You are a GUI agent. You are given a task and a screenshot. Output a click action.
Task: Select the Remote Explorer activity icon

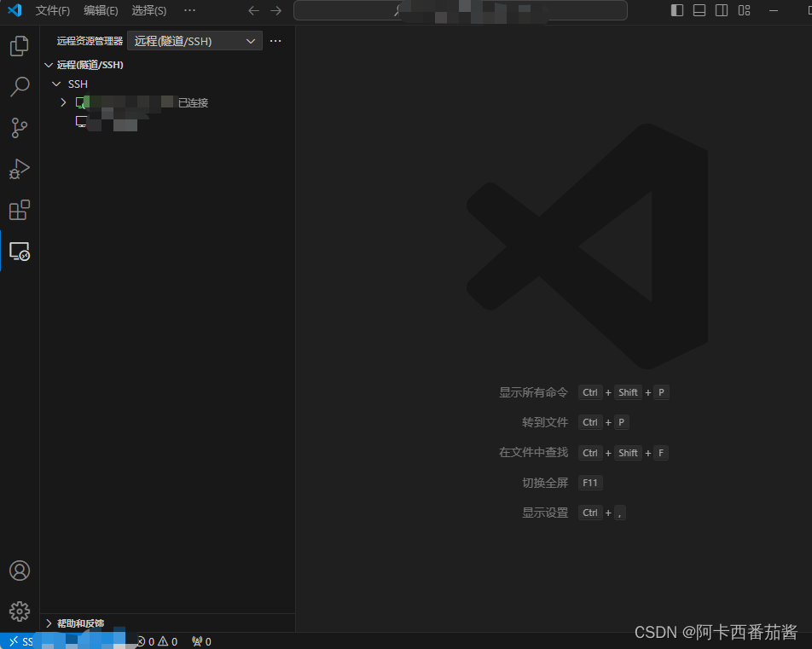tap(20, 252)
